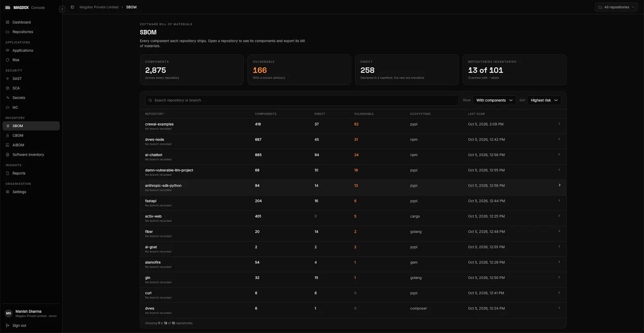The height and width of the screenshot is (333, 644).
Task: Click the Settings gear icon
Action: pyautogui.click(x=8, y=192)
